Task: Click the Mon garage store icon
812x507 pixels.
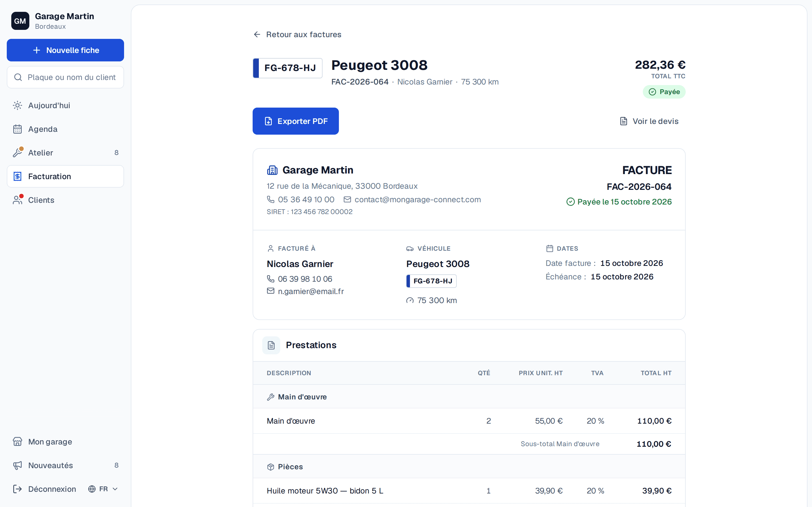Action: click(x=17, y=442)
